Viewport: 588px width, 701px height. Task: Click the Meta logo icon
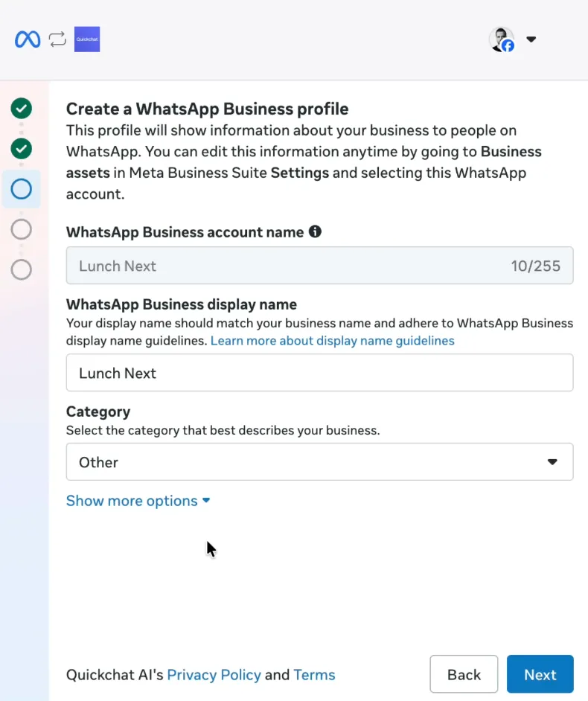[x=28, y=39]
